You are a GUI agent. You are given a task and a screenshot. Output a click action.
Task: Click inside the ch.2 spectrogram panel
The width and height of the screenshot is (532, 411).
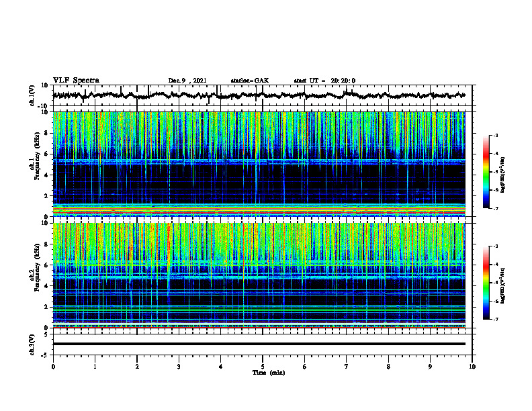(x=259, y=275)
